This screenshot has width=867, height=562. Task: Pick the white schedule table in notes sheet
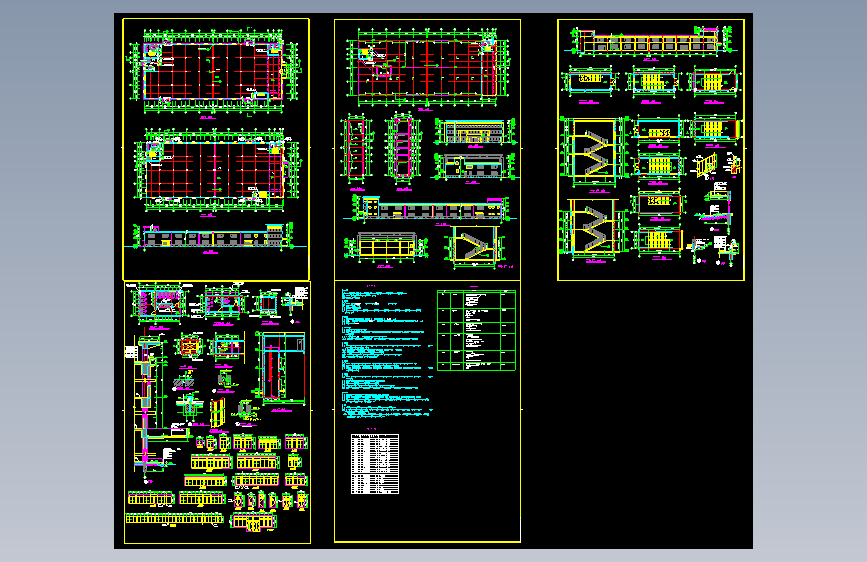(375, 464)
